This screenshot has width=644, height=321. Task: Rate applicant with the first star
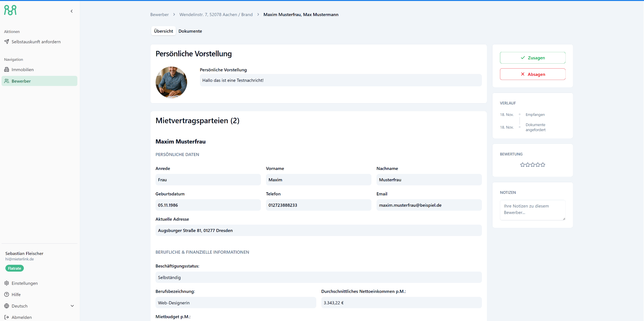click(x=522, y=165)
